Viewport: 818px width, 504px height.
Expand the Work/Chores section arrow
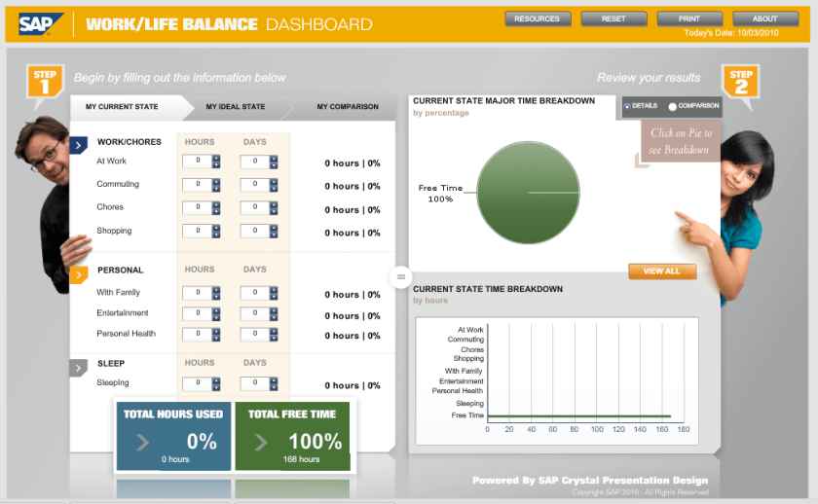pos(80,146)
